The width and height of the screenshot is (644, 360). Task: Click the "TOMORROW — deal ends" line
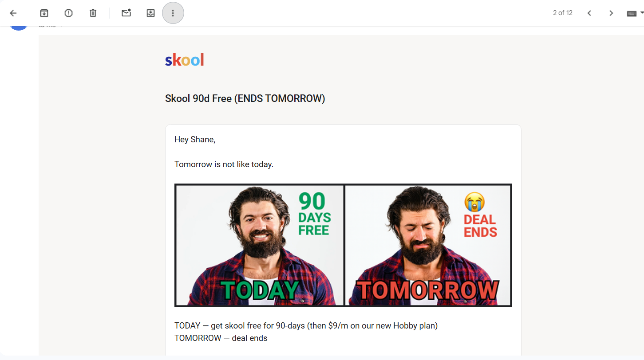221,338
